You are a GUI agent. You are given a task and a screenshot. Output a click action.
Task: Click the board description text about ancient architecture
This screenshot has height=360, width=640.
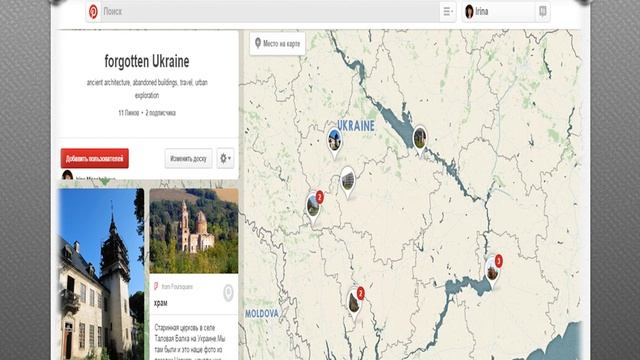click(x=147, y=89)
